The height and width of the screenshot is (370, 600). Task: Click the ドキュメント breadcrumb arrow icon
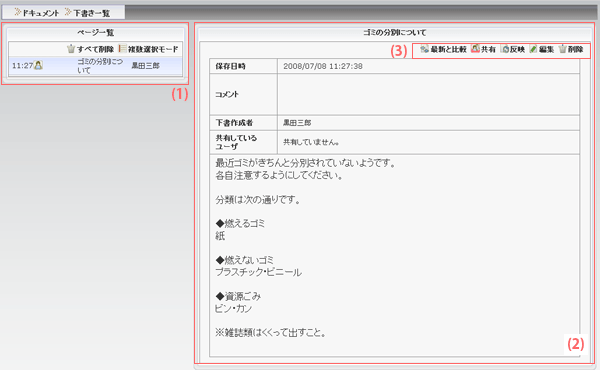point(17,12)
